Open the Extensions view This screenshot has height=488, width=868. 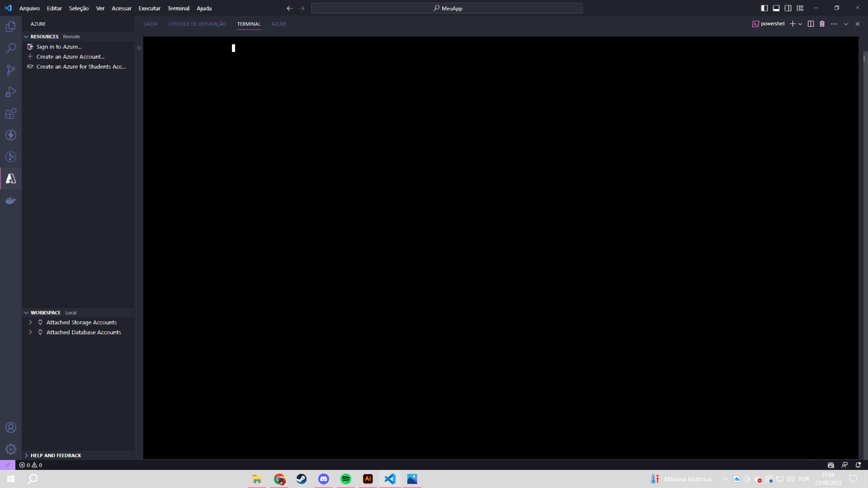pyautogui.click(x=10, y=113)
